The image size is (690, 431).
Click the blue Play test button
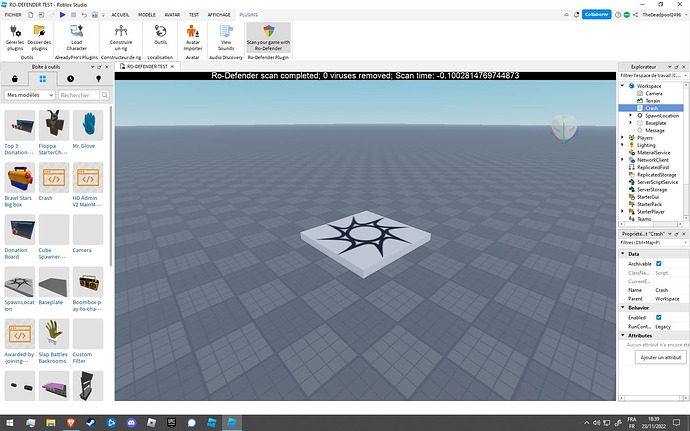click(62, 15)
